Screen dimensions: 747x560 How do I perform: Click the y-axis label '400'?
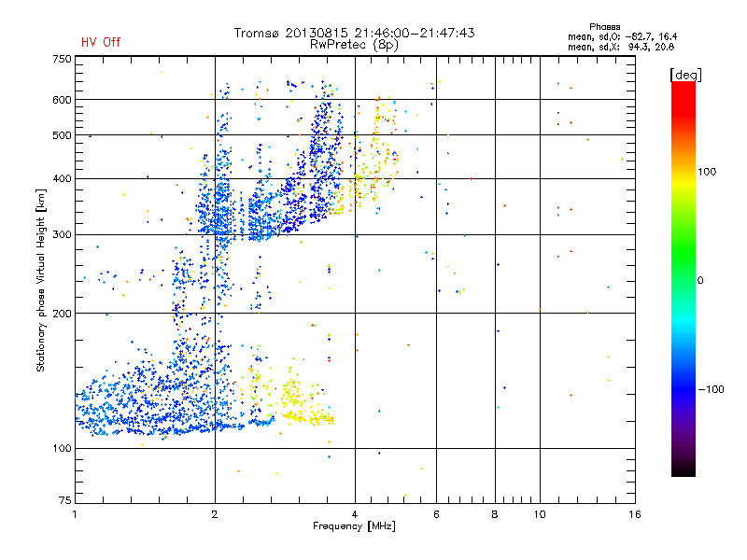tap(62, 179)
